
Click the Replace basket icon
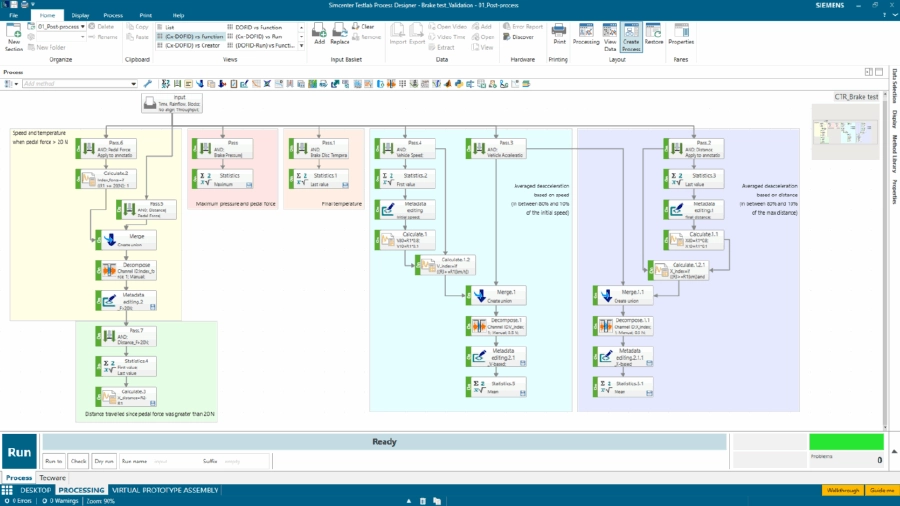pyautogui.click(x=340, y=34)
